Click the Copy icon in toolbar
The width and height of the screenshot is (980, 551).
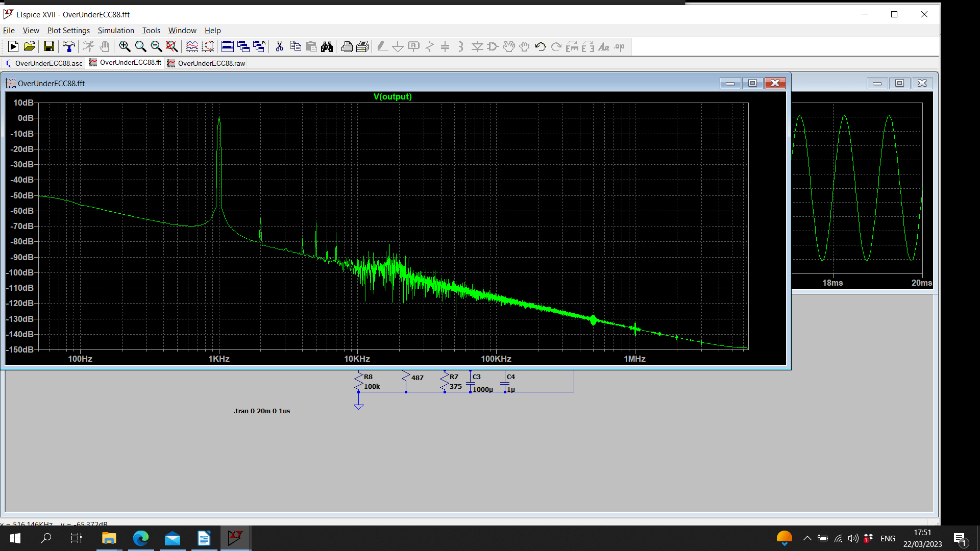click(x=295, y=47)
